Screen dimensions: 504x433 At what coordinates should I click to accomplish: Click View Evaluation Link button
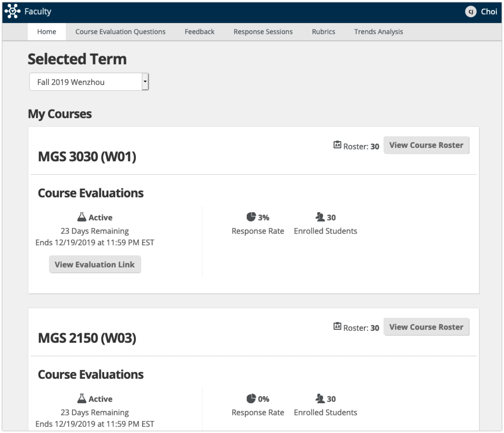[95, 264]
